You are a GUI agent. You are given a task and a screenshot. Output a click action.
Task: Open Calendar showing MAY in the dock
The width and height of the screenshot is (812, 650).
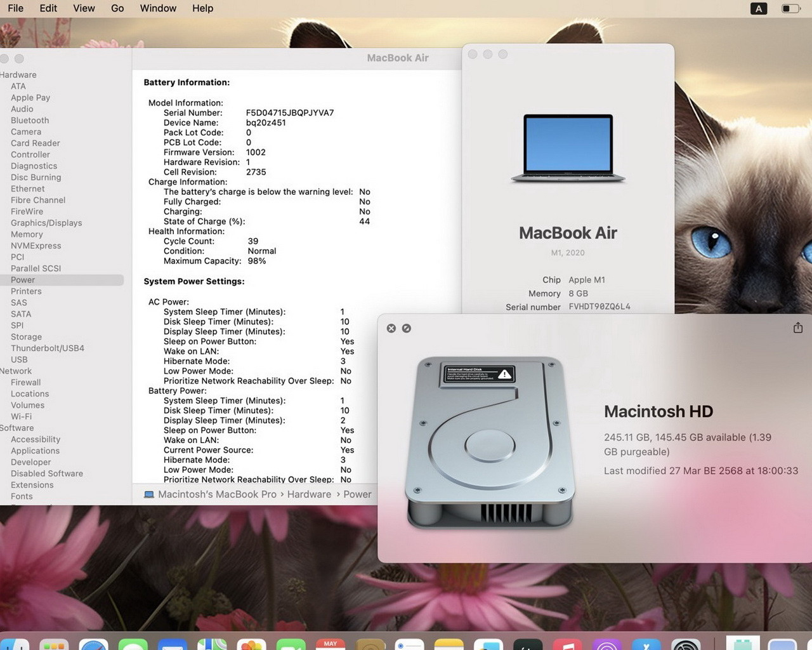click(x=331, y=644)
